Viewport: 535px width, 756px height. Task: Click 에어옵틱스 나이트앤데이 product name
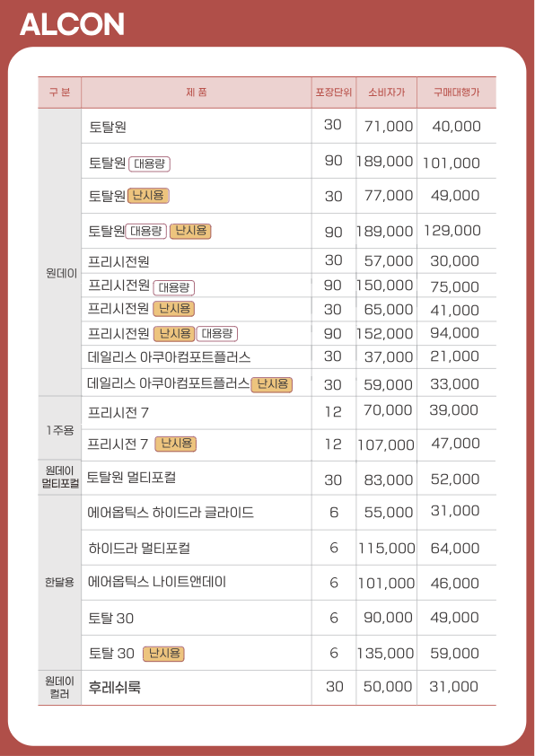click(x=157, y=582)
